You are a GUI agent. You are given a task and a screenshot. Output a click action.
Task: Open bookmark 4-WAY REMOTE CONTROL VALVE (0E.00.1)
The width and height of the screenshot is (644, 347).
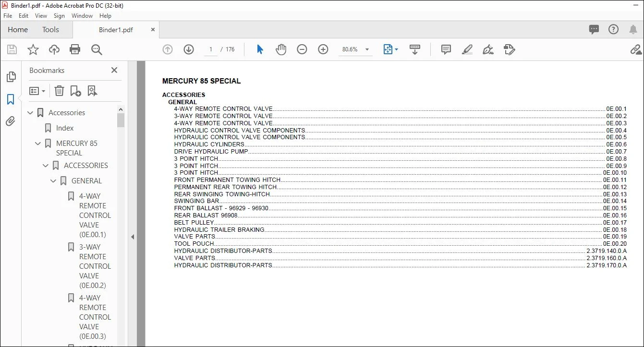click(95, 215)
